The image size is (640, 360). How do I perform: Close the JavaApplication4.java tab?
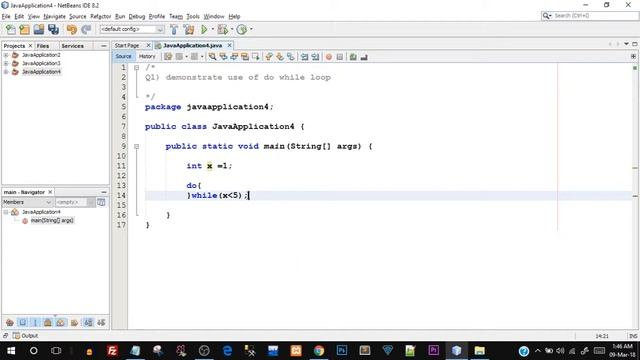tap(229, 45)
